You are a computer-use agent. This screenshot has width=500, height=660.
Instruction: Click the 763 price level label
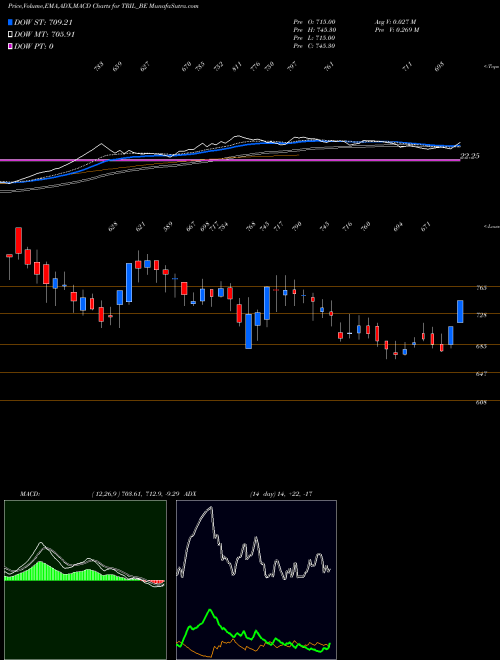482,288
